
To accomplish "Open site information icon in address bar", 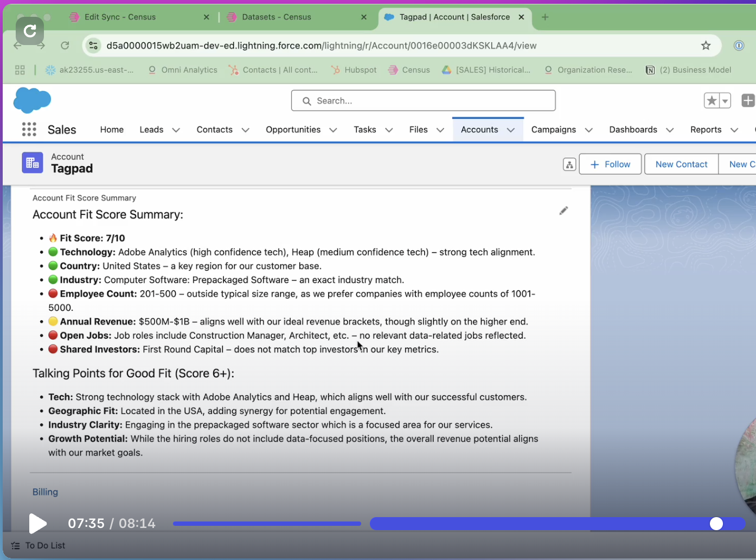I will pyautogui.click(x=94, y=46).
